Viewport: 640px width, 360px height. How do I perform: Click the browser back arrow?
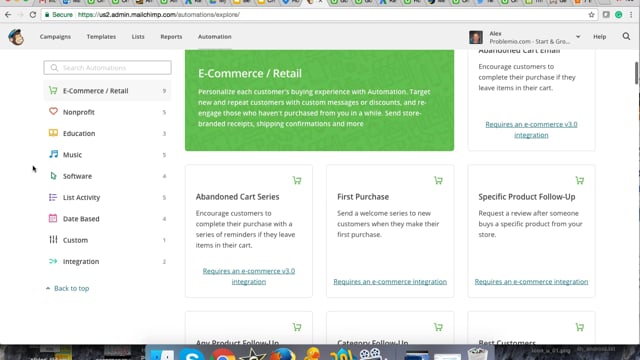[8, 15]
